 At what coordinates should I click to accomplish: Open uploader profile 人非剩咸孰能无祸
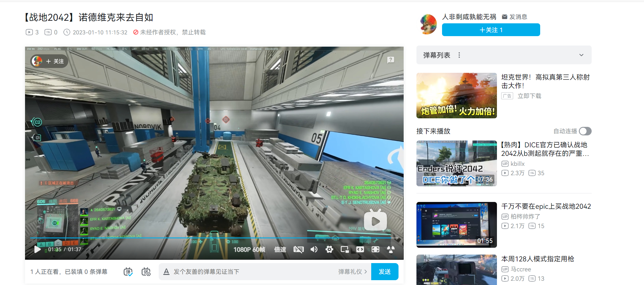[x=469, y=17]
